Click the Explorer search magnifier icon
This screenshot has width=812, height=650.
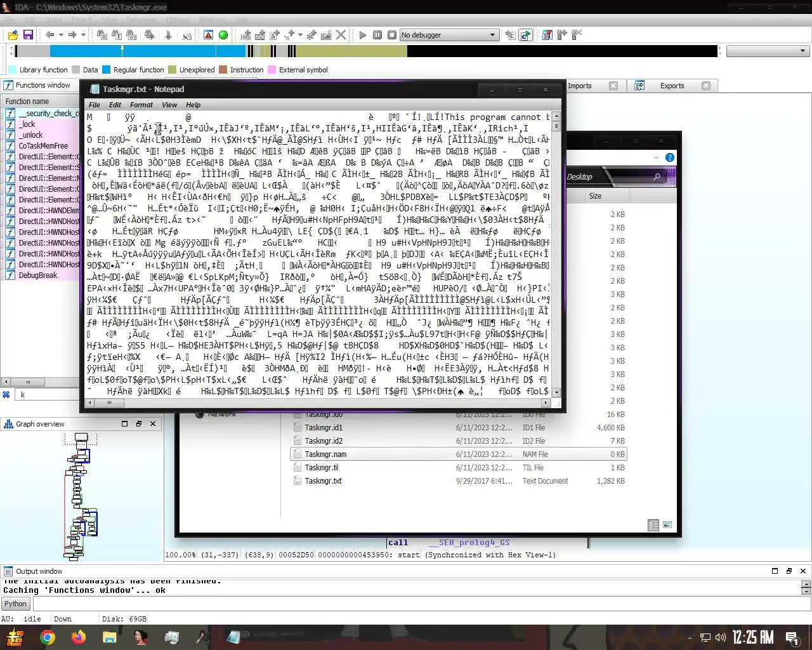click(x=657, y=177)
